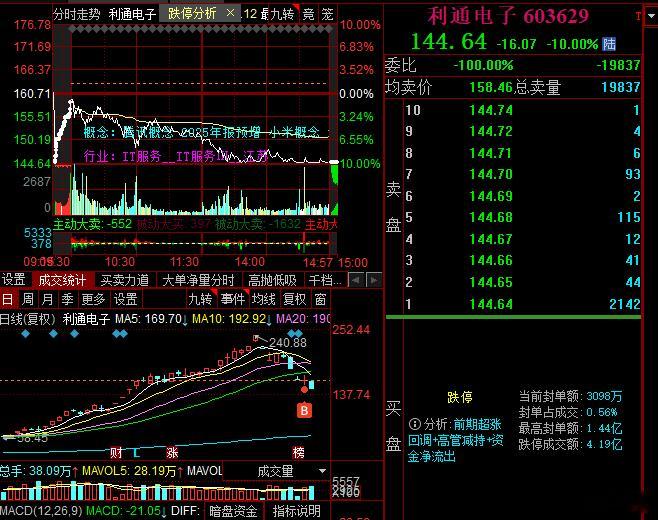The image size is (658, 520).
Task: Click the 跌停成交额 value 4.19亿
Action: (604, 444)
